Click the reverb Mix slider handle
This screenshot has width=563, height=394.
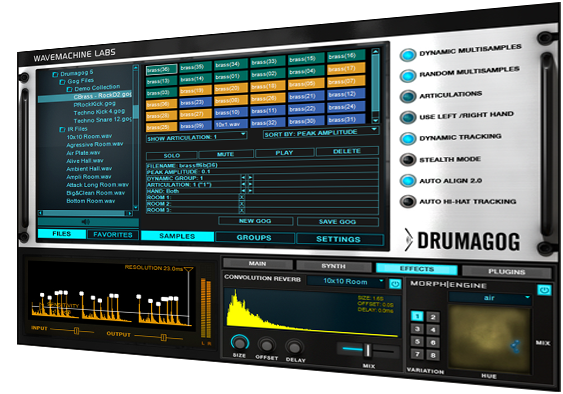point(367,351)
